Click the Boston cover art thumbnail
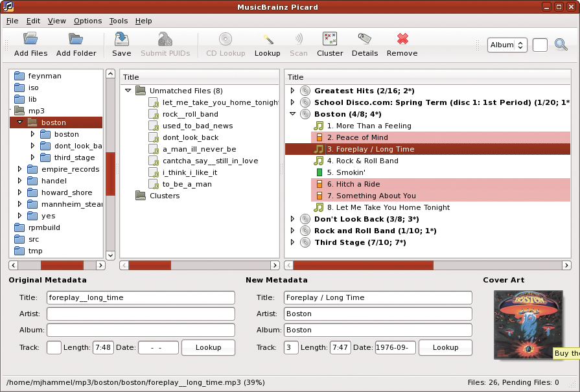580x392 pixels. click(x=528, y=325)
